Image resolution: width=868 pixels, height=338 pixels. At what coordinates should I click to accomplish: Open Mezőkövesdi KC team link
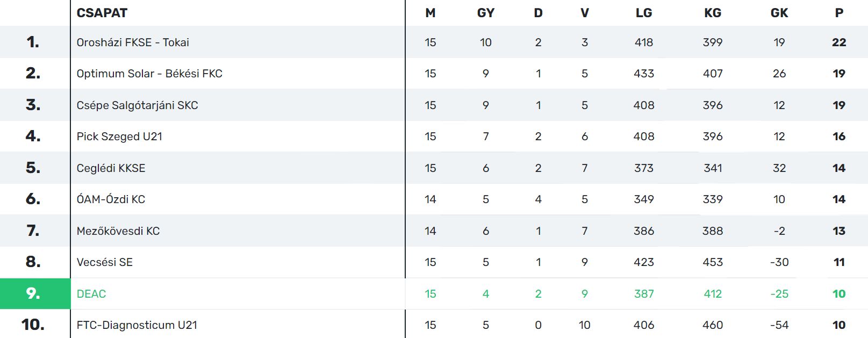click(x=118, y=231)
